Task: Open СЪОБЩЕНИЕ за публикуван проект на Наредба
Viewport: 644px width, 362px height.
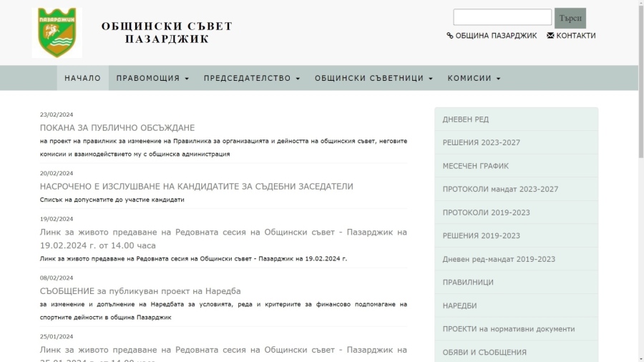Action: [x=140, y=291]
